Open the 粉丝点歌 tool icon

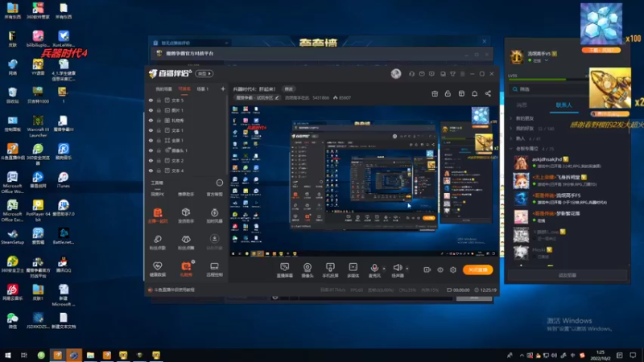(x=158, y=242)
